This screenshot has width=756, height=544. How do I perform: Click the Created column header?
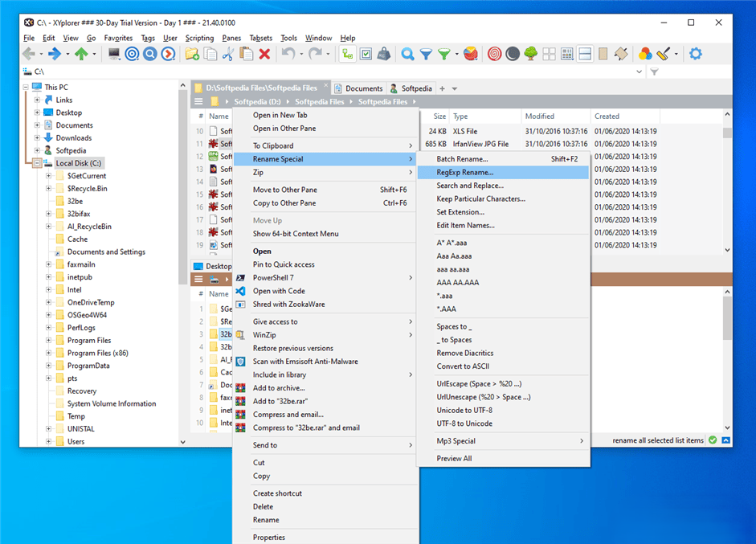[625, 117]
